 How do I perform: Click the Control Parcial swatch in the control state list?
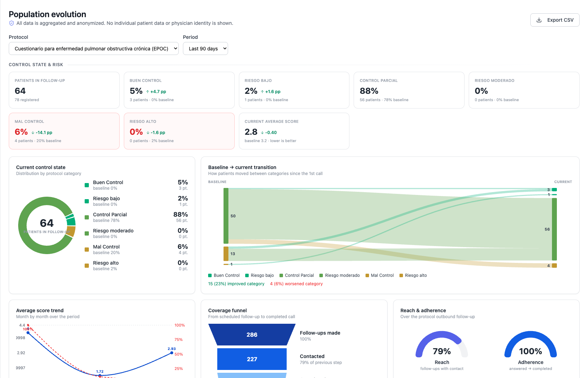(x=87, y=217)
